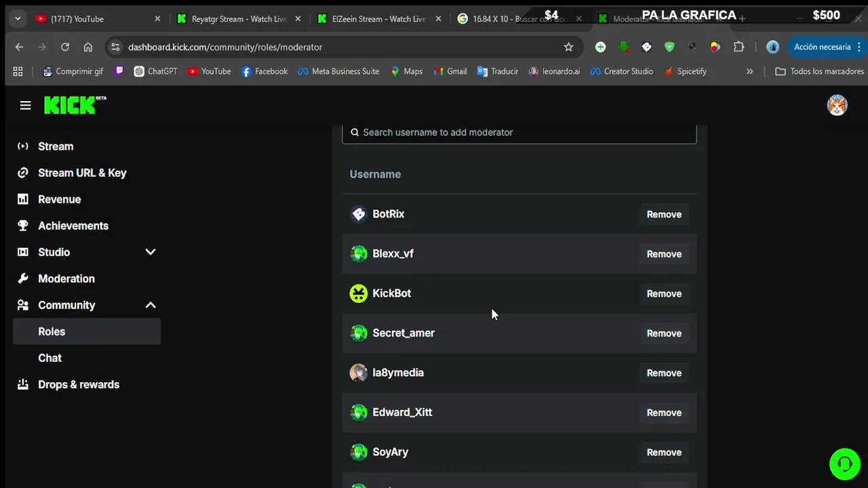Click the Stream URL & Key icon
This screenshot has height=488, width=868.
[23, 173]
